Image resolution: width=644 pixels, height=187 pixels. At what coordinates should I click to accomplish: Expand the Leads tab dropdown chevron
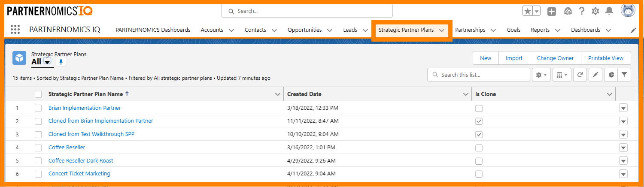coord(365,30)
